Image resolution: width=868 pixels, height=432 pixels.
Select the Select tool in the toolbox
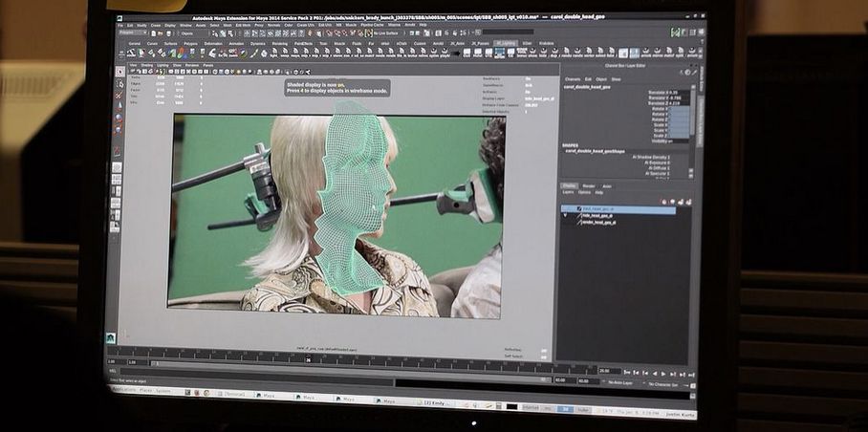click(119, 72)
